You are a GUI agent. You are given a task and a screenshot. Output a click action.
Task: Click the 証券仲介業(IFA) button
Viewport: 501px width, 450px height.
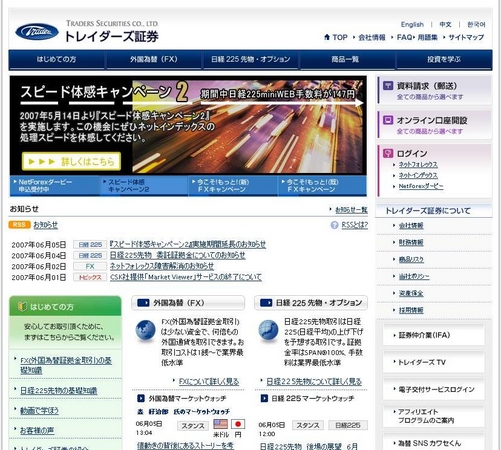[434, 335]
